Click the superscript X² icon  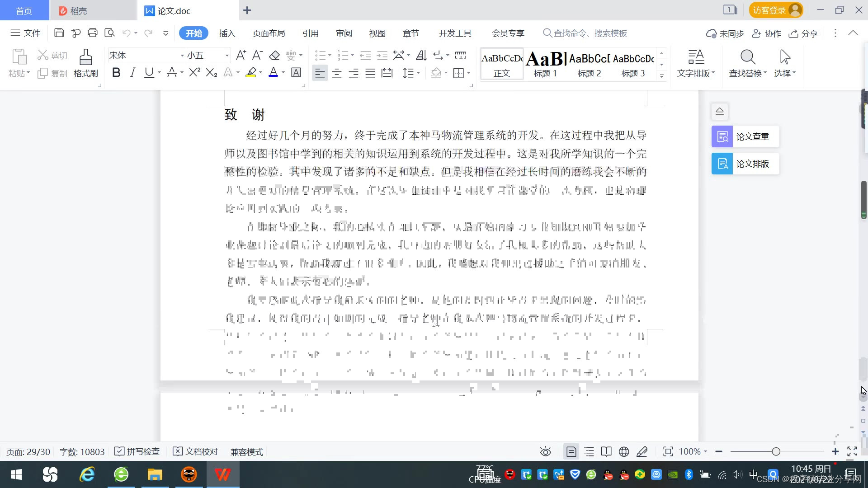pos(194,73)
